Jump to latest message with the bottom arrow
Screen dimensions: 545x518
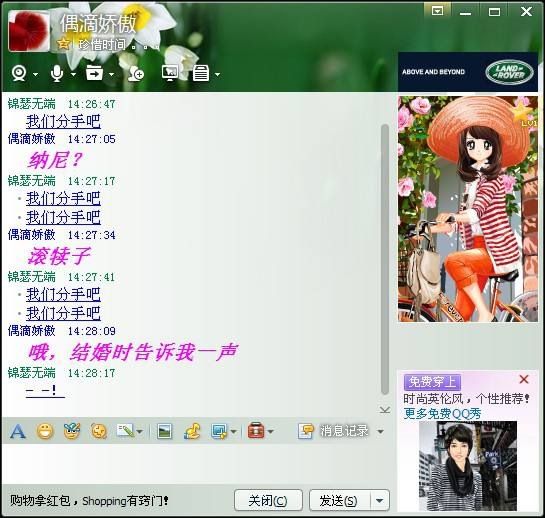pos(384,410)
